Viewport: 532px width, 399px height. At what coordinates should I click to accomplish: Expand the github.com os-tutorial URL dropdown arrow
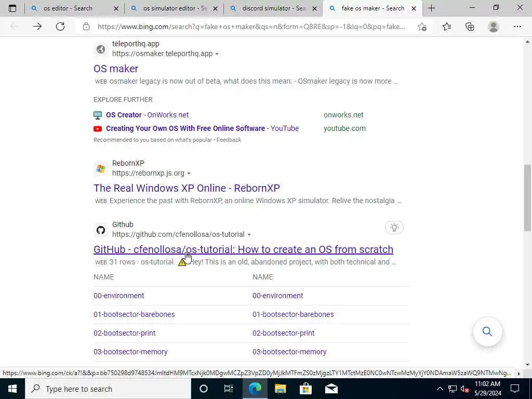(249, 235)
